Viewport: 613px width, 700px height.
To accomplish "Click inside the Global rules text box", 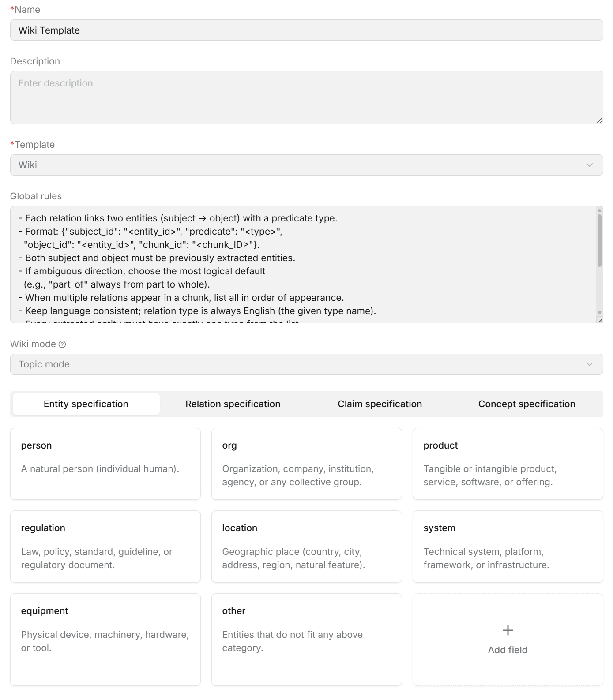I will pos(303,265).
